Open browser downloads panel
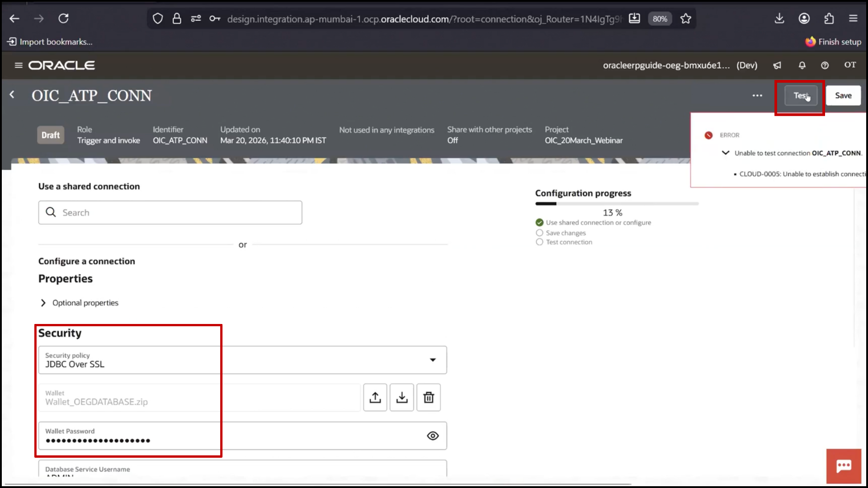The image size is (868, 488). [779, 19]
